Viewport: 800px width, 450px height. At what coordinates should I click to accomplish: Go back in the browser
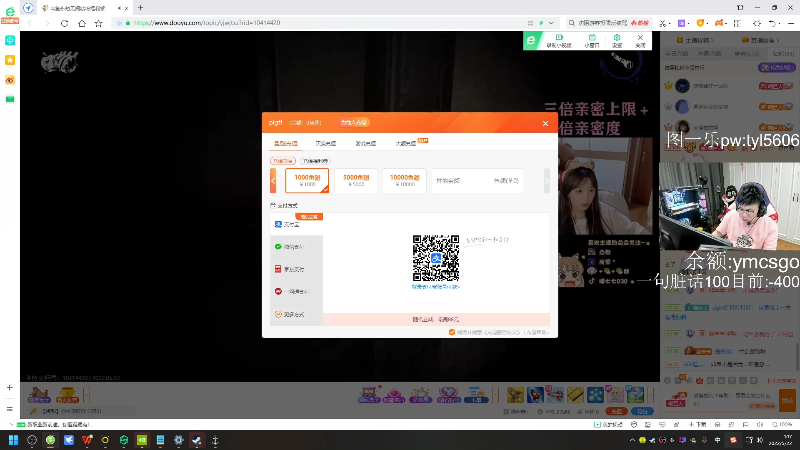[30, 23]
